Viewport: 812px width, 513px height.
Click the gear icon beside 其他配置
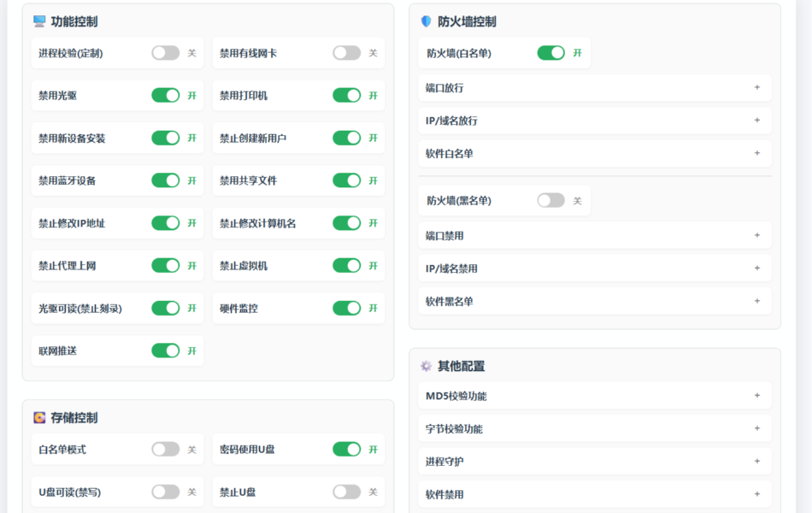427,366
